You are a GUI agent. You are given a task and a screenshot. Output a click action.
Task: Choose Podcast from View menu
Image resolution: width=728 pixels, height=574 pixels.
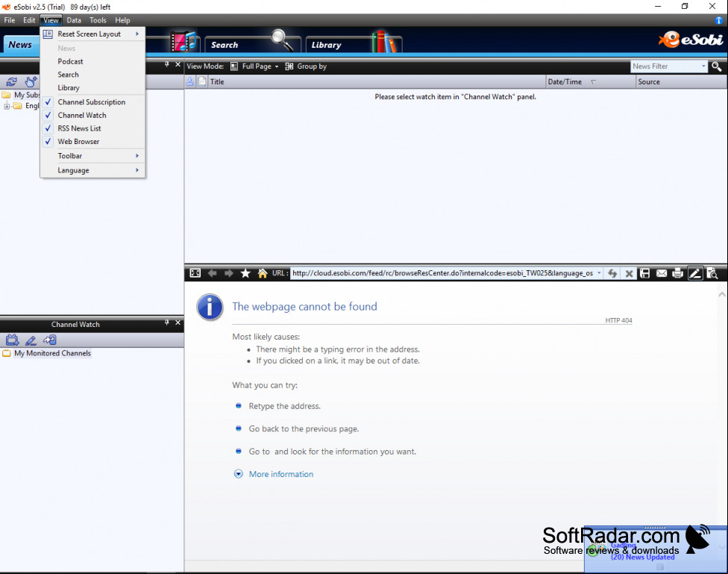tap(92, 61)
